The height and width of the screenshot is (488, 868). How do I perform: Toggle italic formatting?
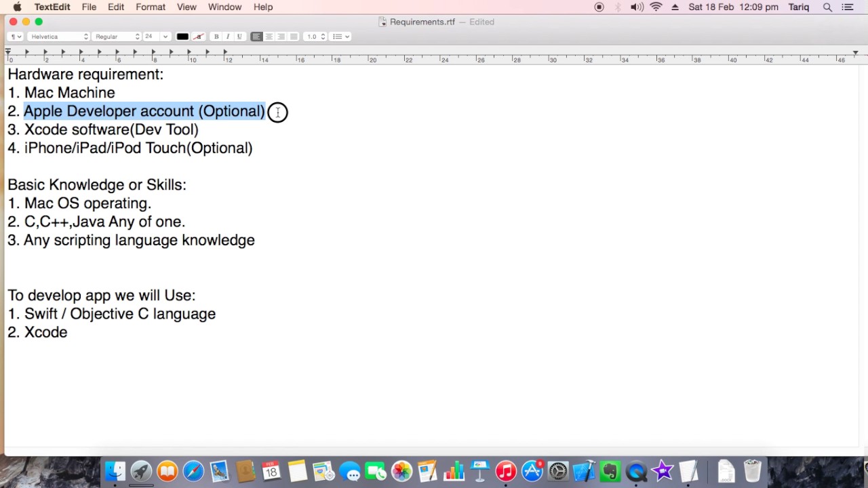(228, 37)
